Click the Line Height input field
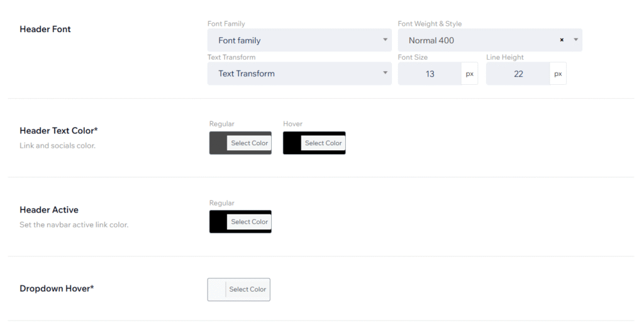 518,74
